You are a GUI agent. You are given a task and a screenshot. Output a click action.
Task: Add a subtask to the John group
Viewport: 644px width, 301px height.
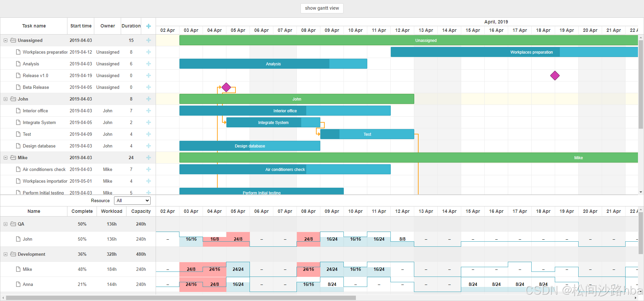pyautogui.click(x=149, y=99)
